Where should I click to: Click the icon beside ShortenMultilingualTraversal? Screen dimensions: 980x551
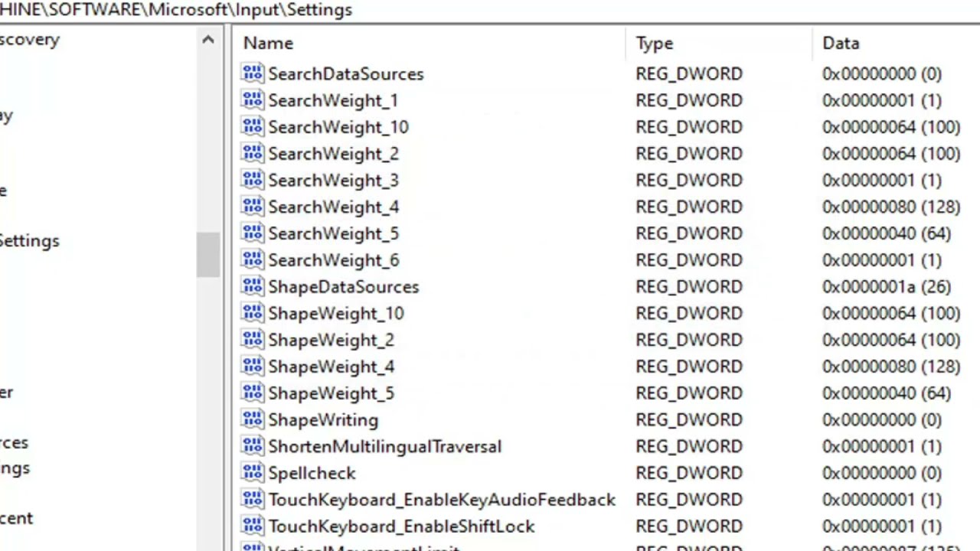[252, 446]
